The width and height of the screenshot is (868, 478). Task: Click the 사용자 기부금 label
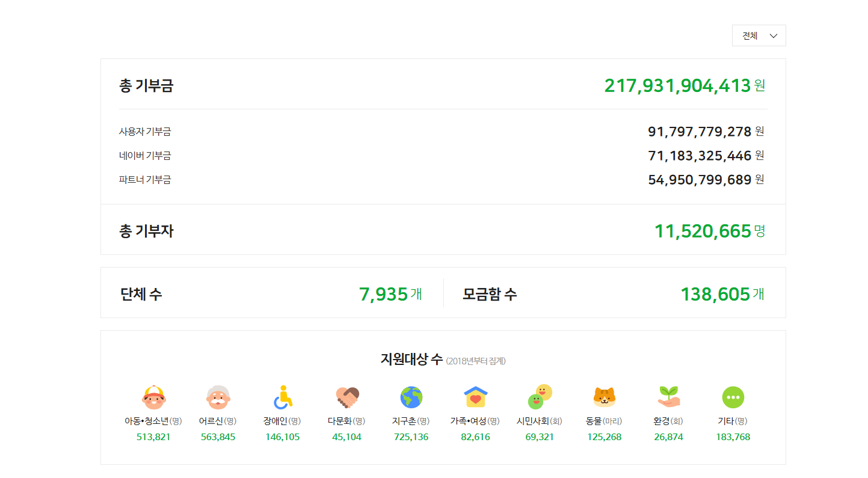point(144,131)
